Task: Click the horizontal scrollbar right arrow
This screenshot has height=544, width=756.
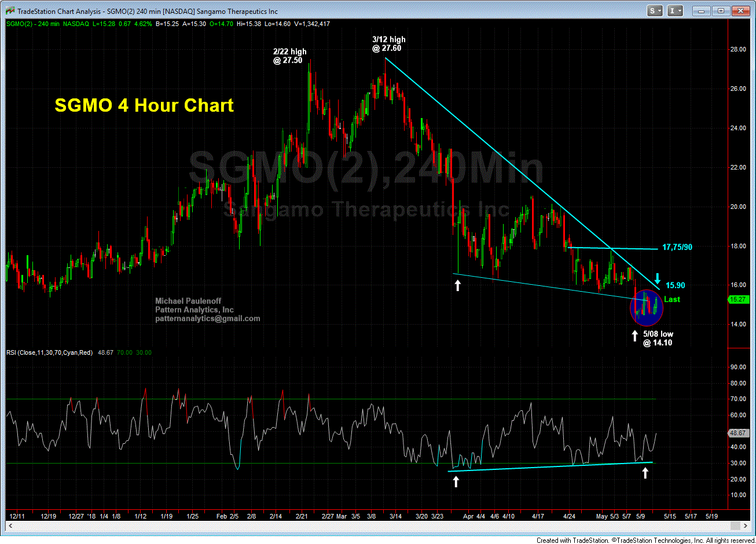Action: [x=744, y=525]
